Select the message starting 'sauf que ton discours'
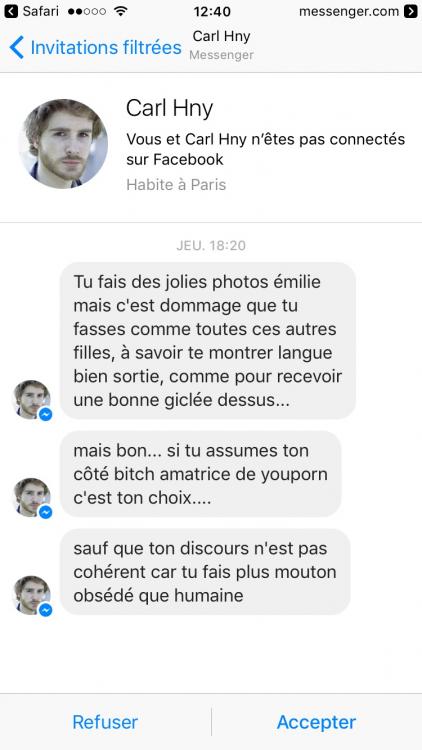 (205, 572)
